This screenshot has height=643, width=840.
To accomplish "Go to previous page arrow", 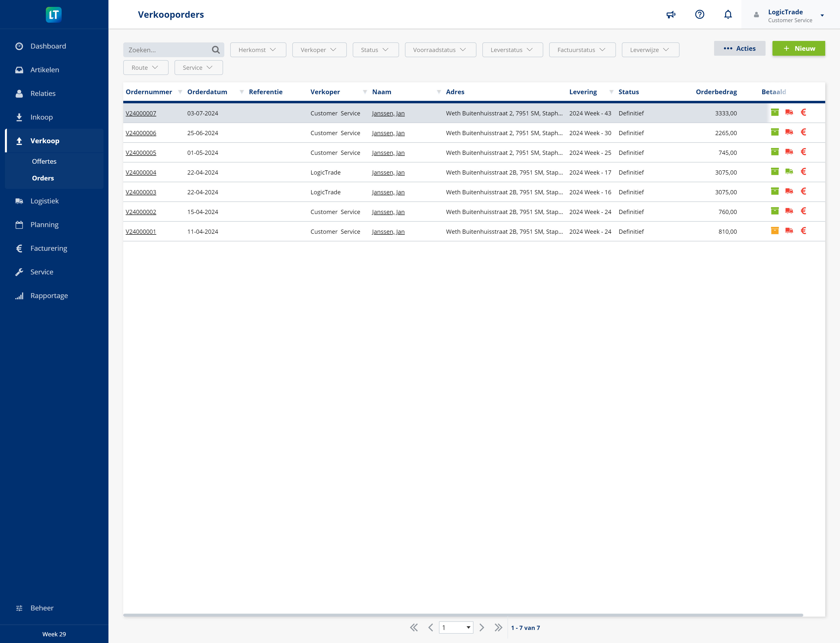I will [x=431, y=628].
